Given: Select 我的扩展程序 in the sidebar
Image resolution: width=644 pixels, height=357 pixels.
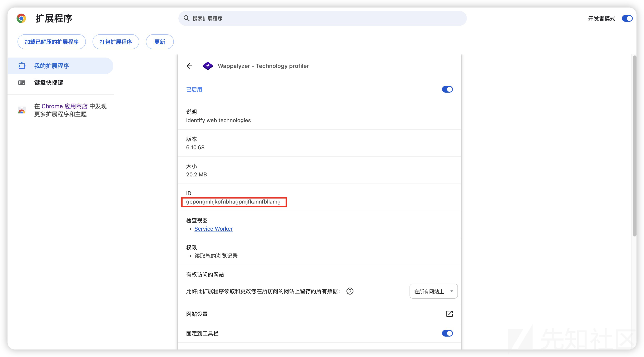Looking at the screenshot, I should click(x=60, y=66).
